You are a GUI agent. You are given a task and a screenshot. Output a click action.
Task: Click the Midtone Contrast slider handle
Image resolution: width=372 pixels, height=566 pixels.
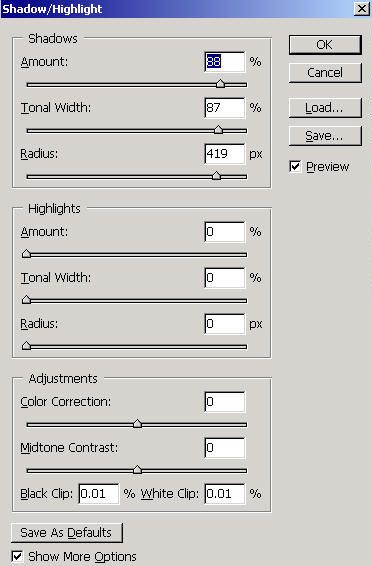[x=137, y=470]
